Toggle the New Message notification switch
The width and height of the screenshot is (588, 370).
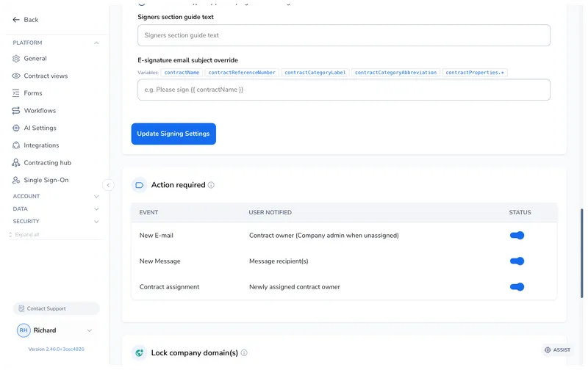(x=517, y=261)
